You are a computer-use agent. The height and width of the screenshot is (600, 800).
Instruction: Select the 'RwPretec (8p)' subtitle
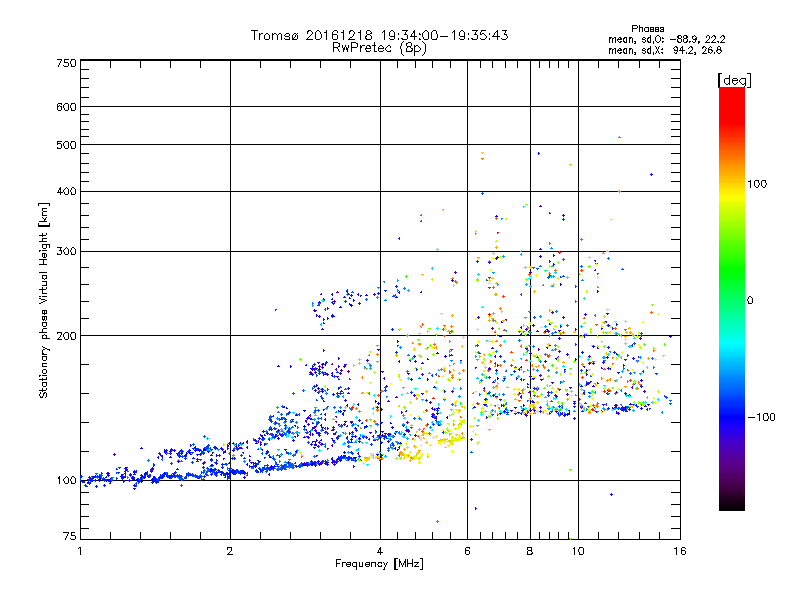[379, 48]
